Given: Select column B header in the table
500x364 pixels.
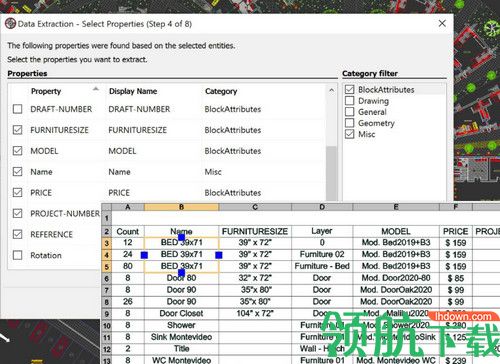Looking at the screenshot, I should pos(181,207).
